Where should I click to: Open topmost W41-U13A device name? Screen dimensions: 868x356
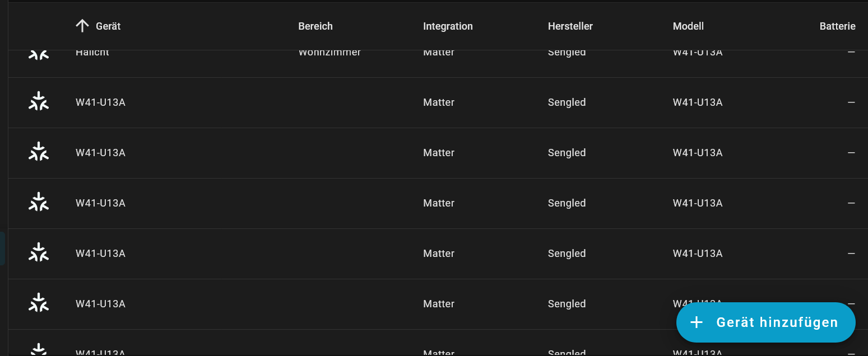[x=100, y=102]
